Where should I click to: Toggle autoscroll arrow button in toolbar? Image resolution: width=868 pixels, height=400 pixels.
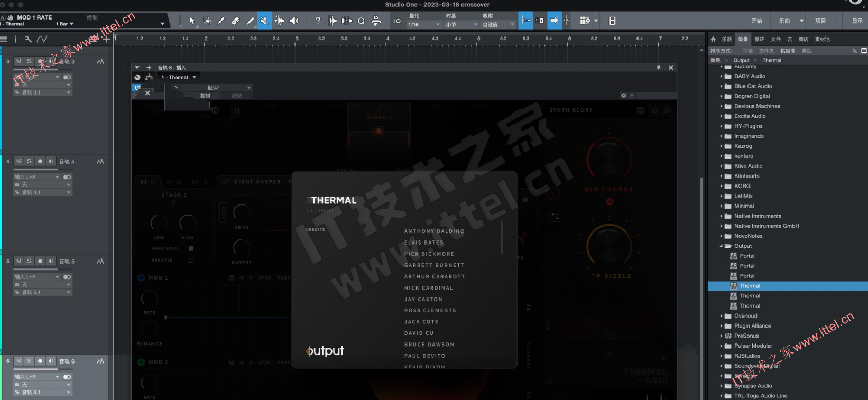point(554,21)
